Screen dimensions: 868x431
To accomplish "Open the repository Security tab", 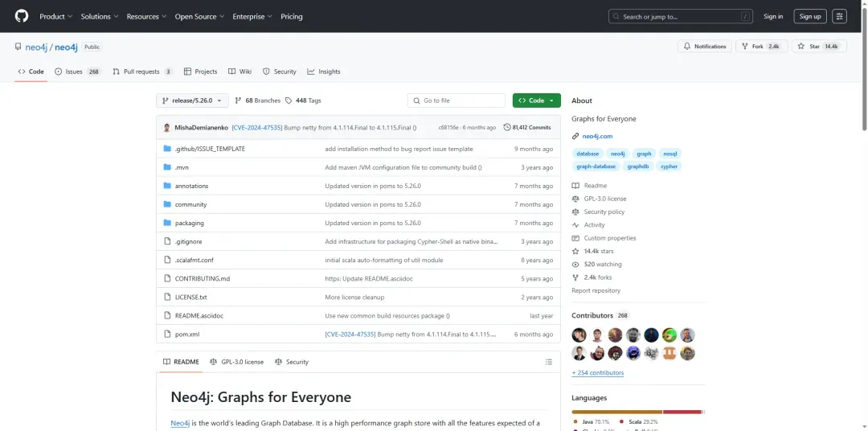I will tap(280, 72).
